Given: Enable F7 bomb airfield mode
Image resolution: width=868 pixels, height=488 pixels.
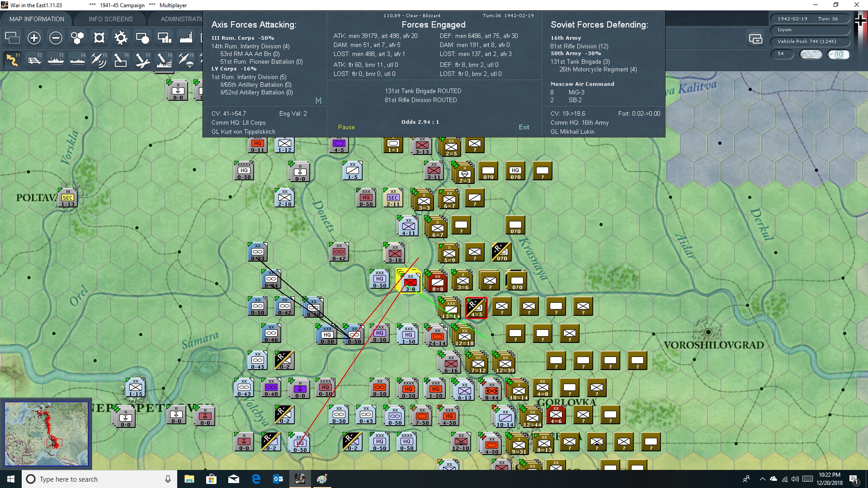Looking at the screenshot, I should click(x=142, y=60).
